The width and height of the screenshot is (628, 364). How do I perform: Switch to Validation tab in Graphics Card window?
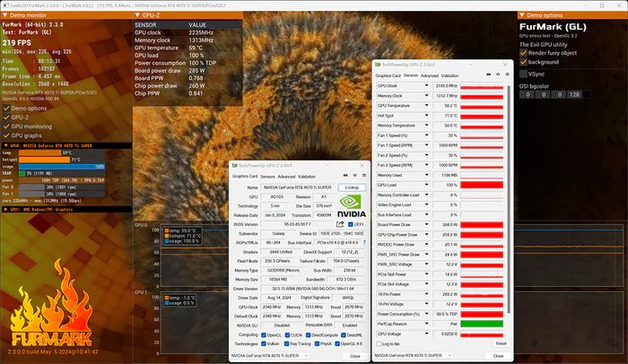tap(307, 177)
